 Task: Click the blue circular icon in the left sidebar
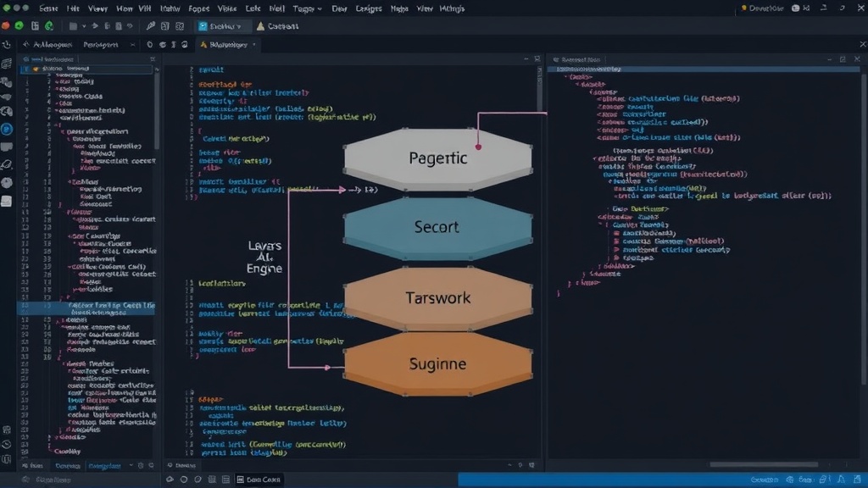7,130
